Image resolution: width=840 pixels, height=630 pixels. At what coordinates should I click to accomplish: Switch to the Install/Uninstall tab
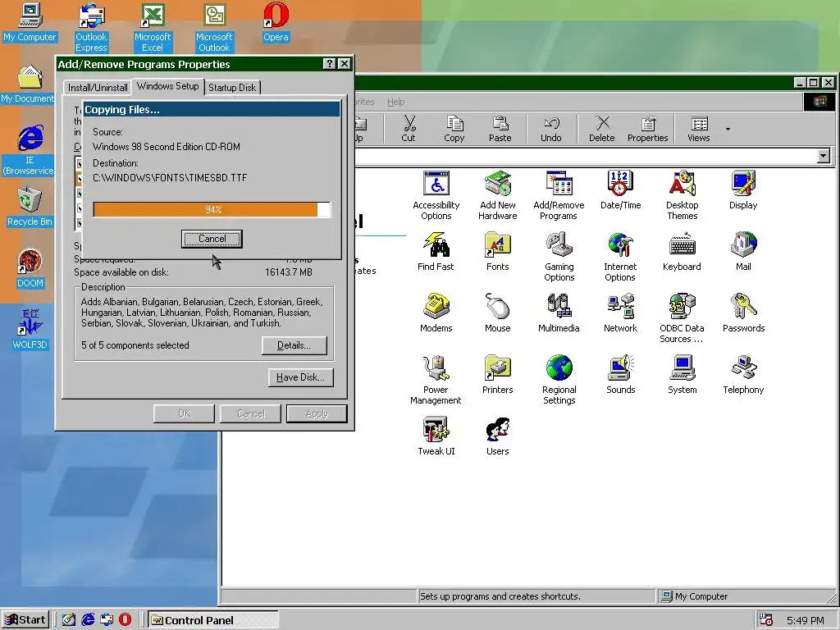coord(98,87)
